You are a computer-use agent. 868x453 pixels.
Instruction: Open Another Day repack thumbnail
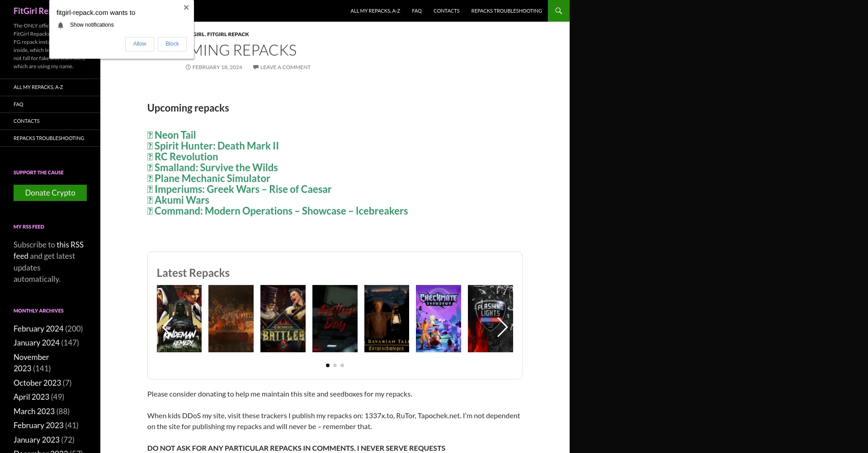[335, 318]
